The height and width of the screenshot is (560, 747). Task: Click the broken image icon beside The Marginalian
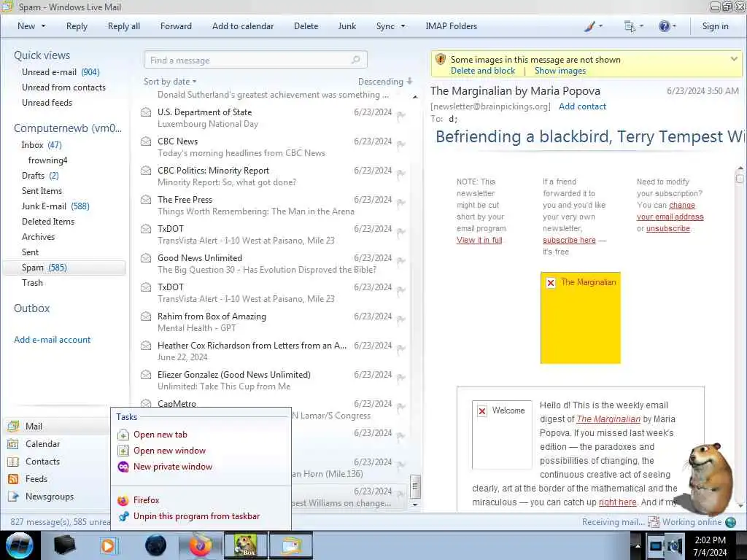coord(551,283)
